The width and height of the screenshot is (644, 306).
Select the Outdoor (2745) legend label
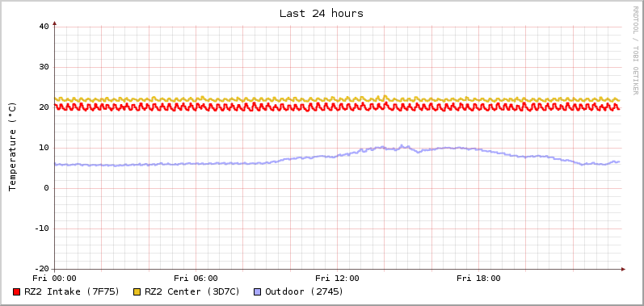305,291
